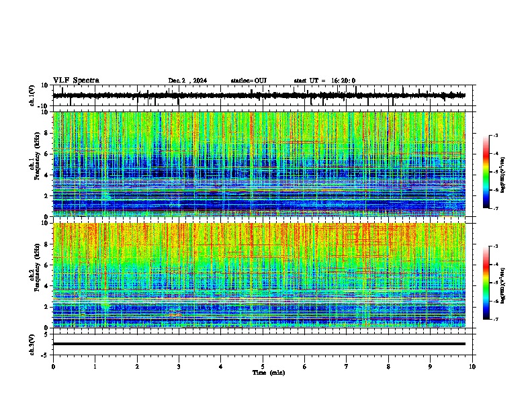Click the "2" tick on the time axis
Viewport: 532px width, 411px height.
[137, 367]
